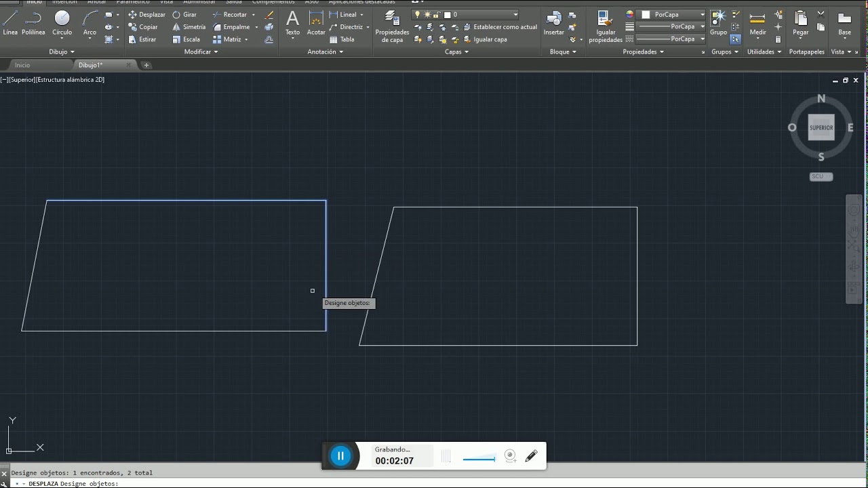Click the Borrar eraser icon
Image resolution: width=868 pixels, height=488 pixels.
269,15
